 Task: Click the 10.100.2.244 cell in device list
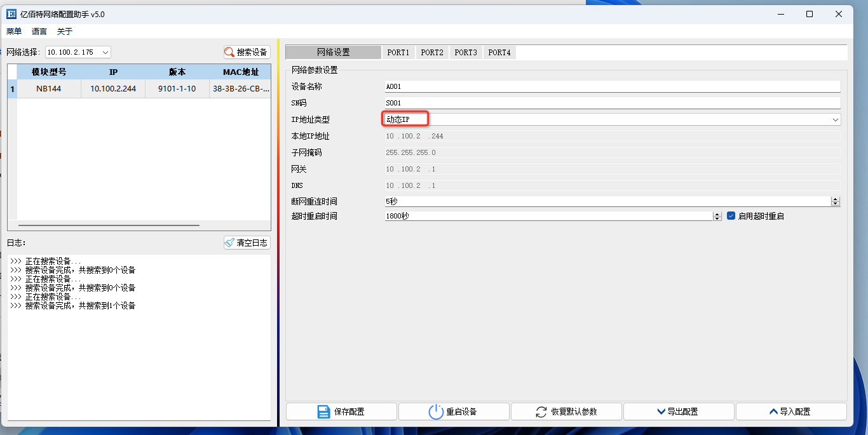coord(113,89)
